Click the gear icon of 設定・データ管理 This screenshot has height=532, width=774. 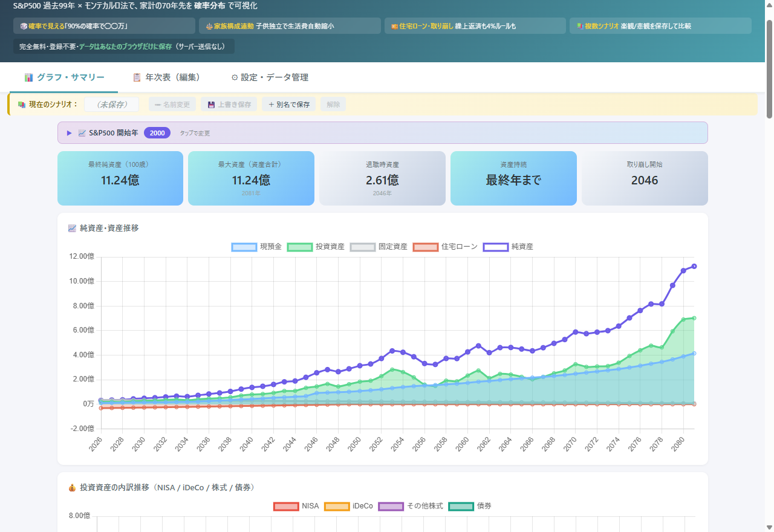(235, 77)
